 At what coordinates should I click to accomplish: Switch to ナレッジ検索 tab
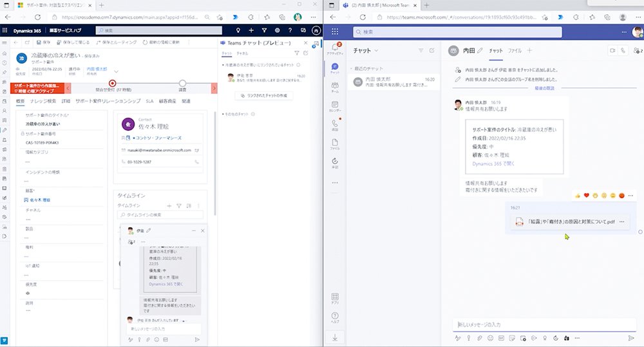click(x=43, y=101)
